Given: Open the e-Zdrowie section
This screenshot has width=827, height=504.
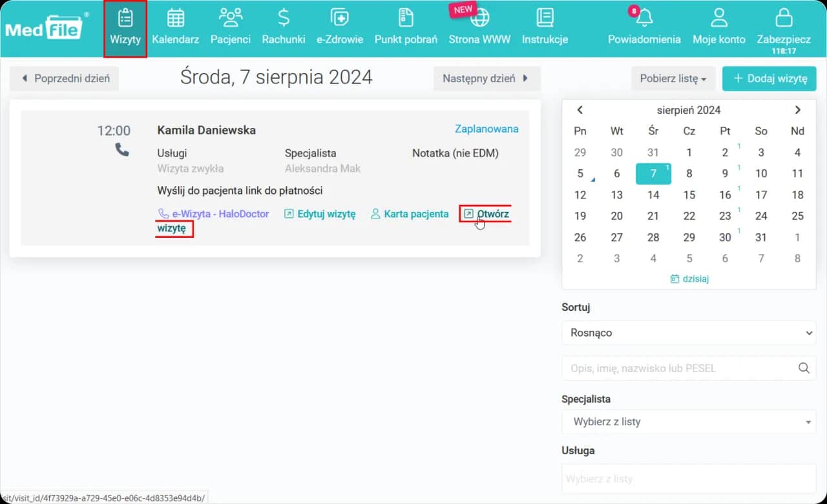Looking at the screenshot, I should tap(339, 18).
